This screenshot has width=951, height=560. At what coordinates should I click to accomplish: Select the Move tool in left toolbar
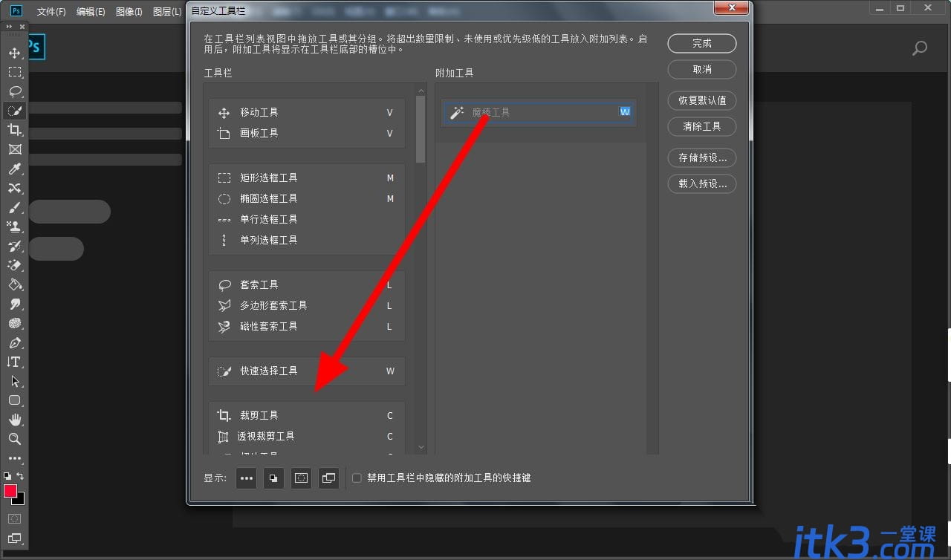point(14,53)
